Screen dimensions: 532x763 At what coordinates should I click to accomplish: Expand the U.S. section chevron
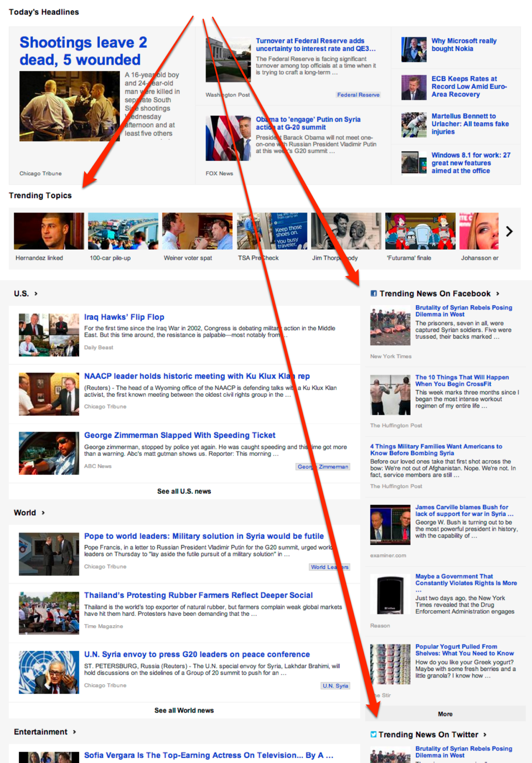(x=36, y=294)
